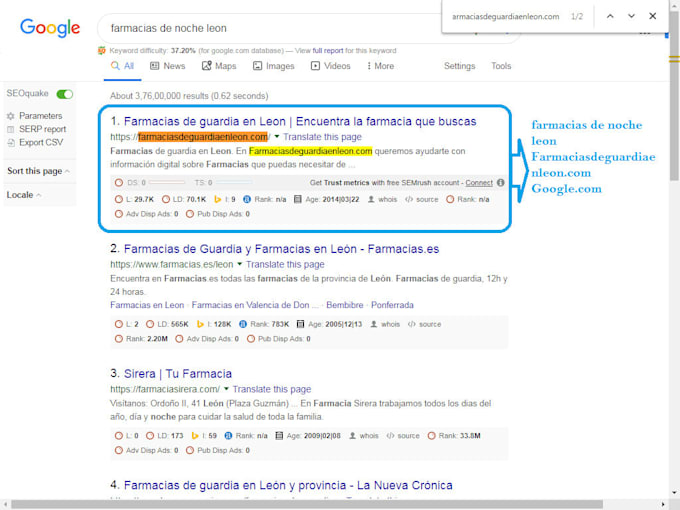Screen dimensions: 680x510
Task: Click Connect for SEMrush trust metrics
Action: [x=479, y=183]
